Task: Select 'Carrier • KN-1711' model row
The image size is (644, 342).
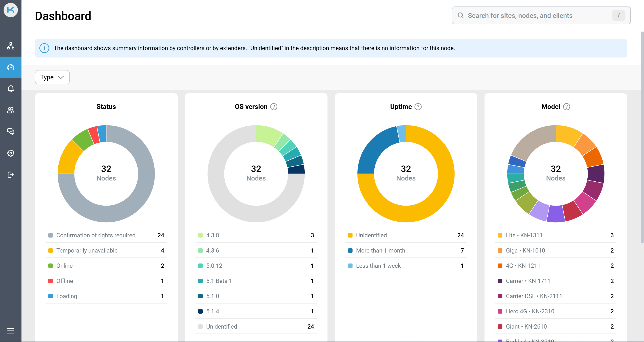Action: pos(556,281)
